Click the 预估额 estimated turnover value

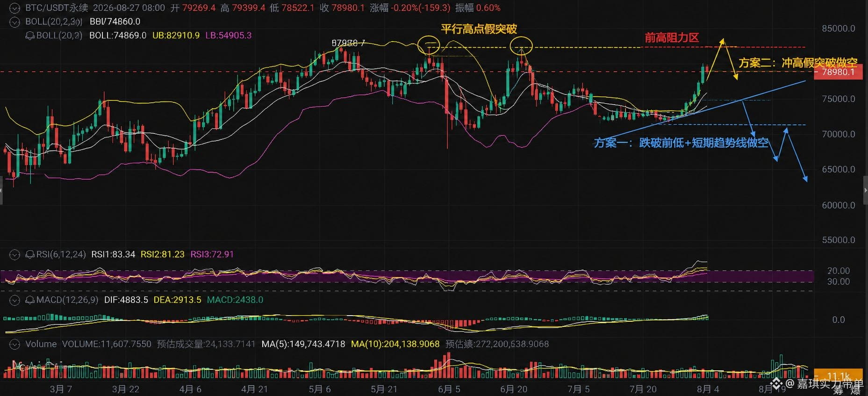point(497,344)
